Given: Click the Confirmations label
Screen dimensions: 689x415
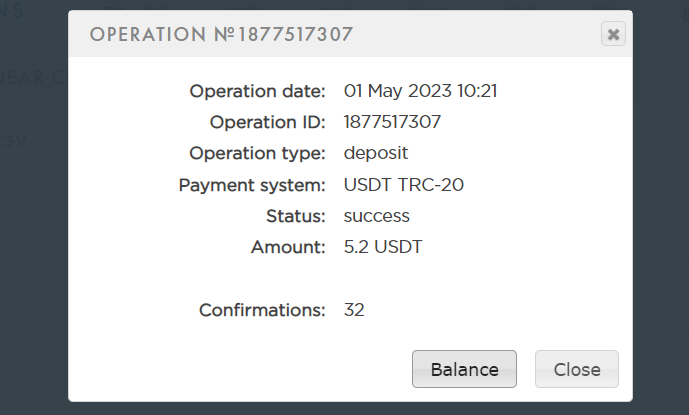Looking at the screenshot, I should [262, 310].
